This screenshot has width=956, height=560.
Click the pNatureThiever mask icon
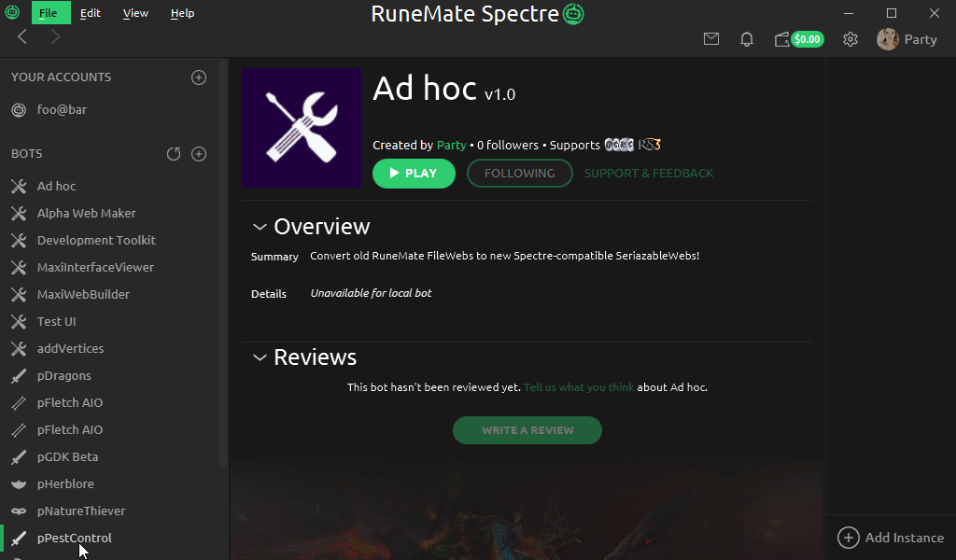click(x=19, y=511)
